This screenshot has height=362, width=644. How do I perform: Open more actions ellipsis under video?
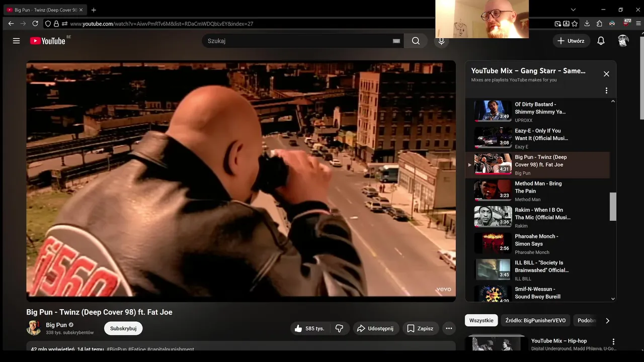449,328
